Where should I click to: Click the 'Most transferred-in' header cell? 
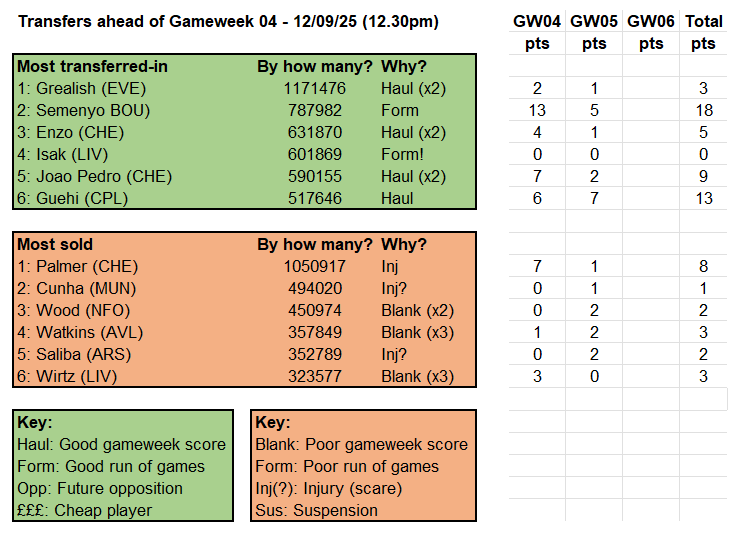coord(91,67)
